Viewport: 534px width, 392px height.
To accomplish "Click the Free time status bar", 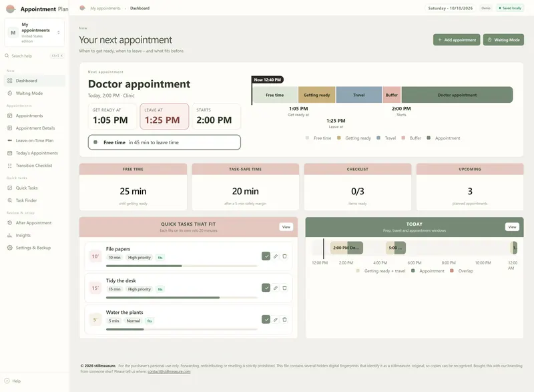I will [x=164, y=142].
